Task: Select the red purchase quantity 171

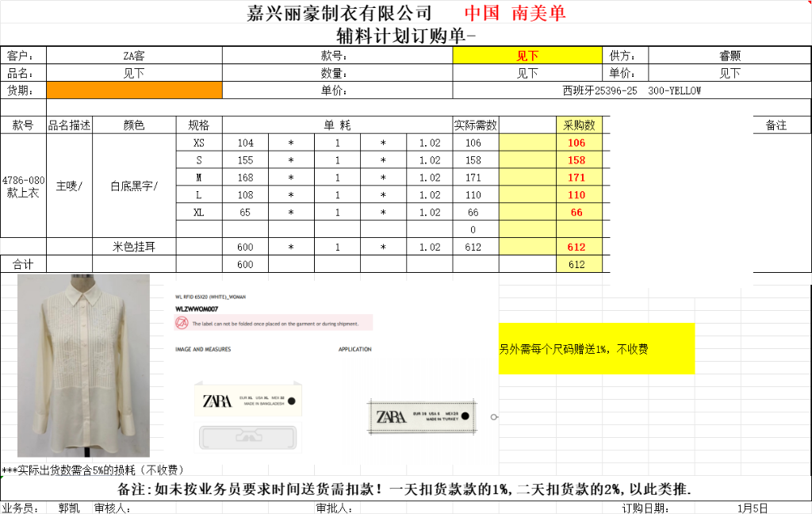Action: click(576, 178)
